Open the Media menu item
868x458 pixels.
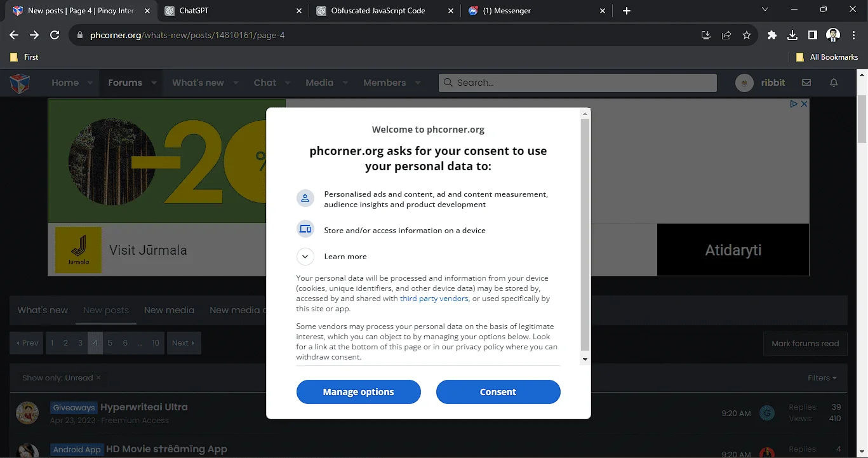[x=319, y=83]
